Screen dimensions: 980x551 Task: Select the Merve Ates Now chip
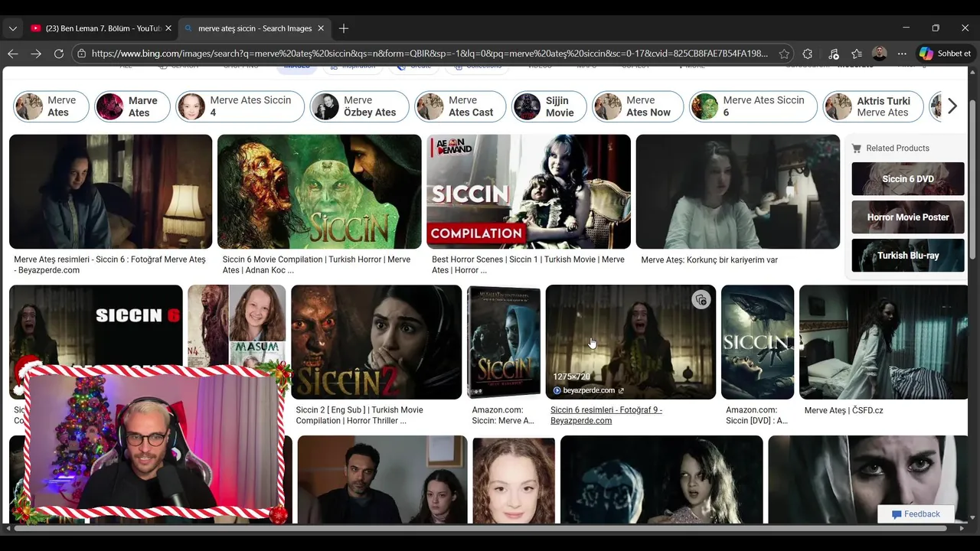tap(638, 106)
